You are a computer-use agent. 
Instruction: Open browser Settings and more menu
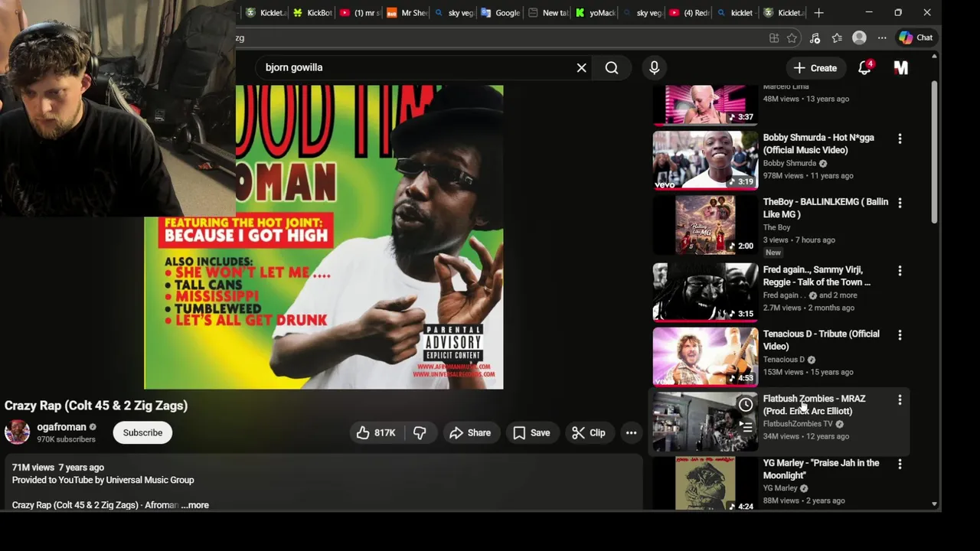(x=882, y=37)
